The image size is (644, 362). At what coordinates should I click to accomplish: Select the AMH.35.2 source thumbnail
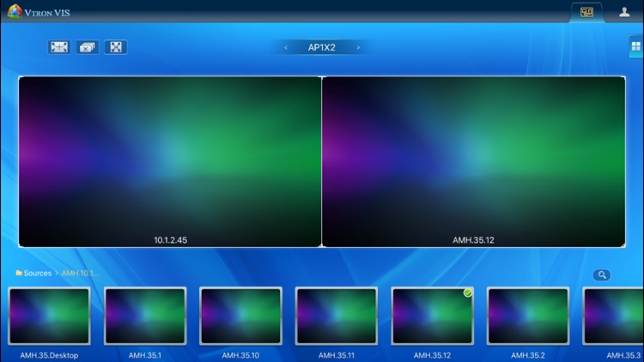pos(528,316)
